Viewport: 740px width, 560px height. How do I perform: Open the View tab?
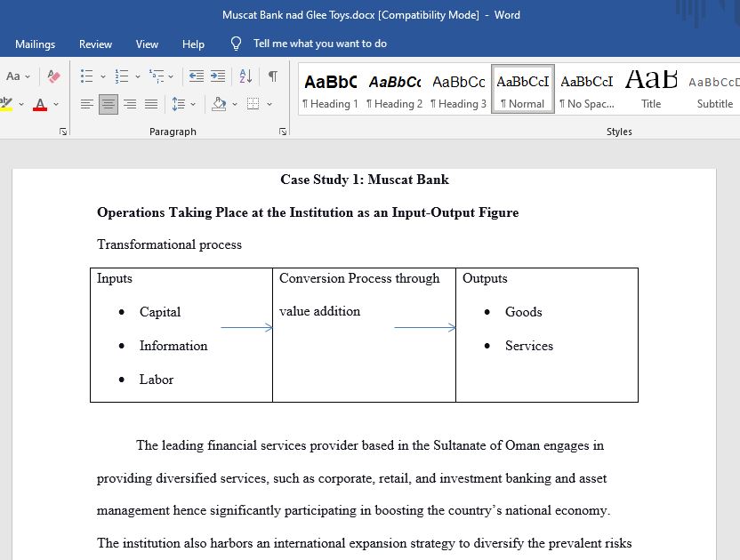click(147, 44)
